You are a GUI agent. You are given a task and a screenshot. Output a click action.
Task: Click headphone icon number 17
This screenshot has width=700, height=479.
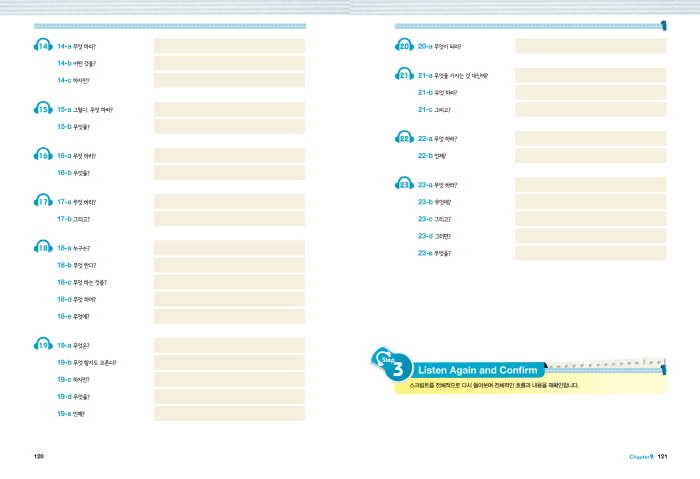[x=43, y=201]
